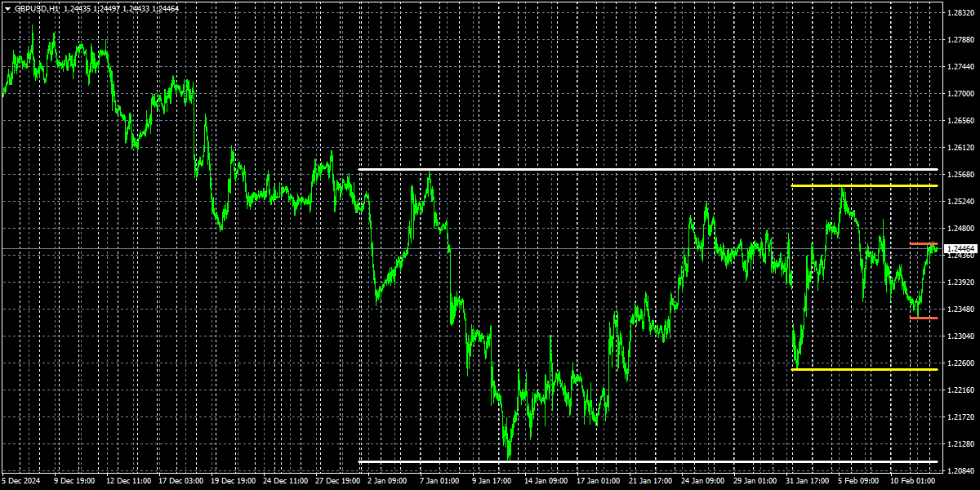
Task: Click time axis label 5 Feb 09:00
Action: 860,482
